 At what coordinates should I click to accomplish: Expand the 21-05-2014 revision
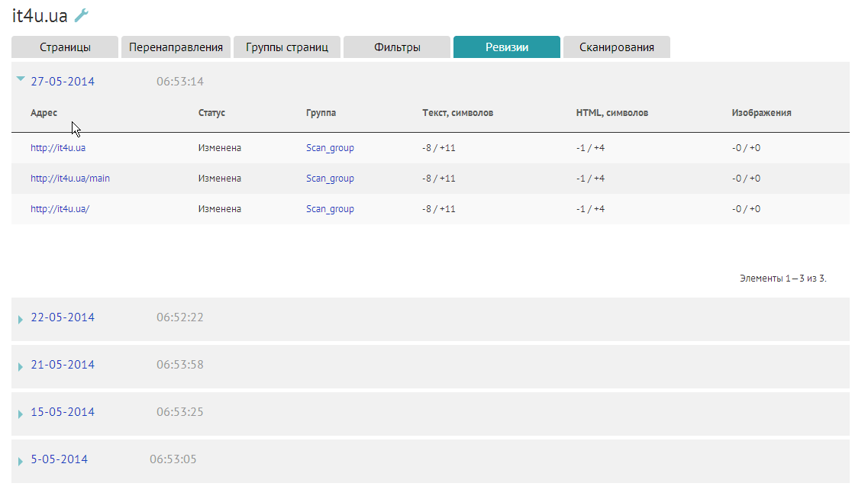(63, 365)
